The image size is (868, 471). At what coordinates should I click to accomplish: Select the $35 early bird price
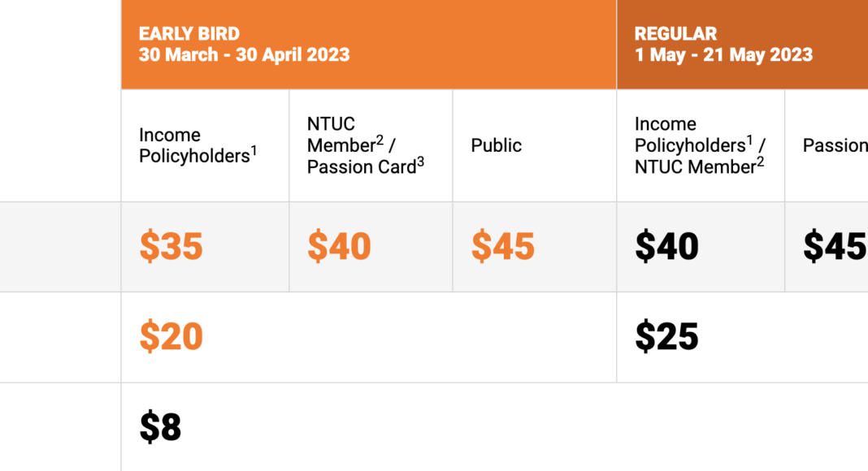171,246
